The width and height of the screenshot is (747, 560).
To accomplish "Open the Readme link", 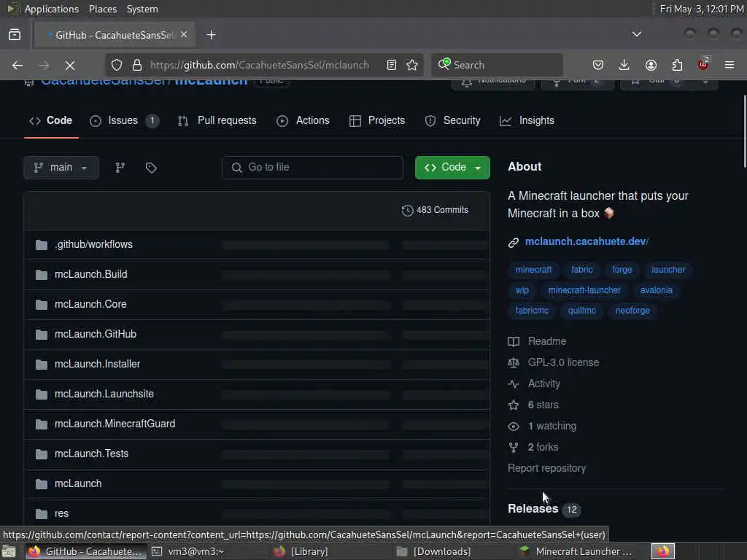I will [x=538, y=341].
